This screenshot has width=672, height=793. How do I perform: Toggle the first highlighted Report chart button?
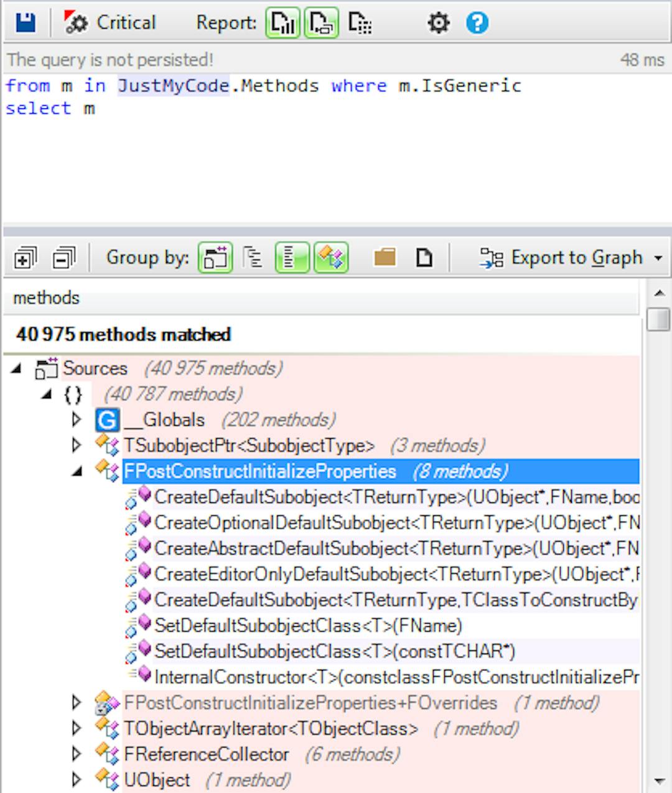coord(282,23)
